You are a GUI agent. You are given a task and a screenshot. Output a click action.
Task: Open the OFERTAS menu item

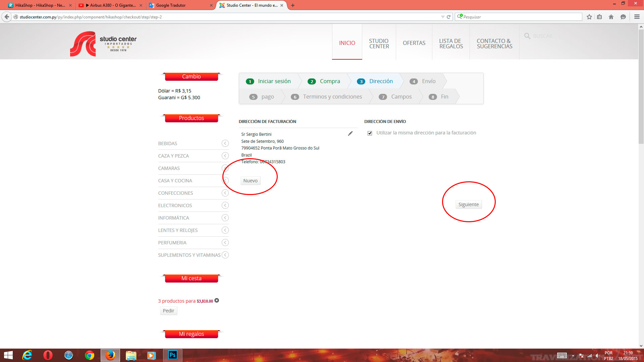point(414,43)
